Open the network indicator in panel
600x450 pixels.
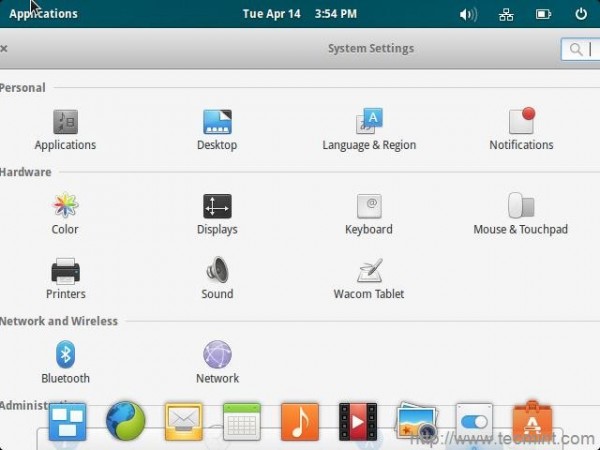point(506,15)
